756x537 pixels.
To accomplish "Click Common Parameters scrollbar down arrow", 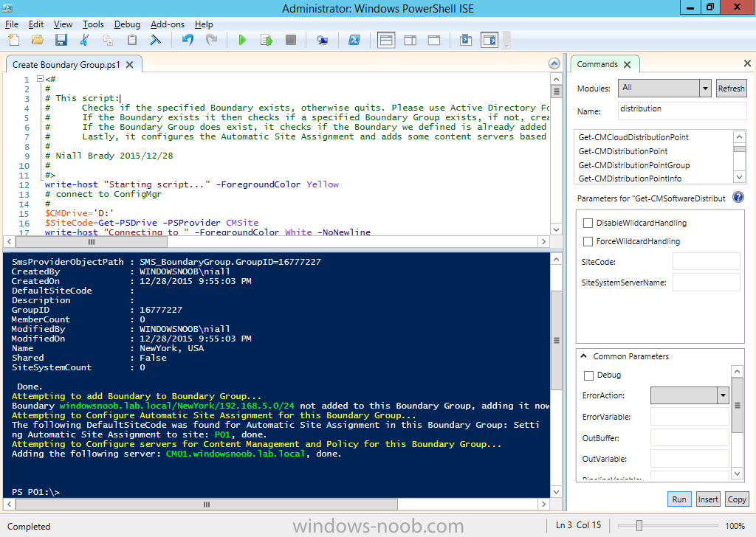I will [x=738, y=474].
